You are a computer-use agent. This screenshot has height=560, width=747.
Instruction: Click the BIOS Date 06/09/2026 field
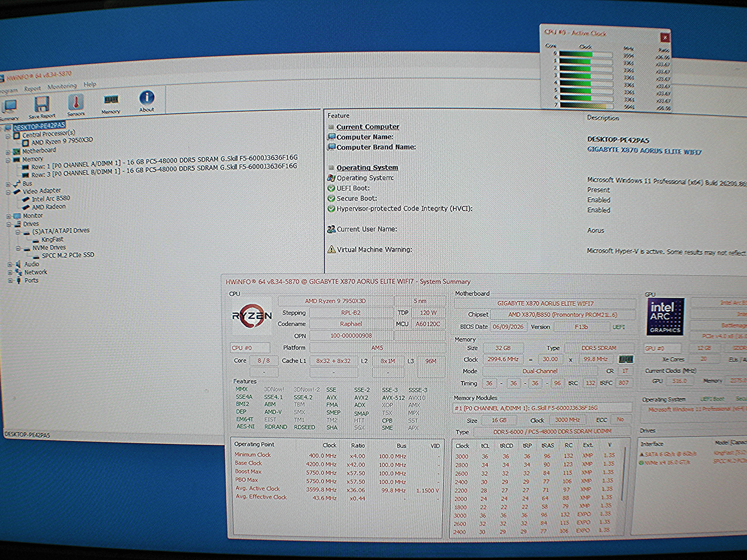508,327
